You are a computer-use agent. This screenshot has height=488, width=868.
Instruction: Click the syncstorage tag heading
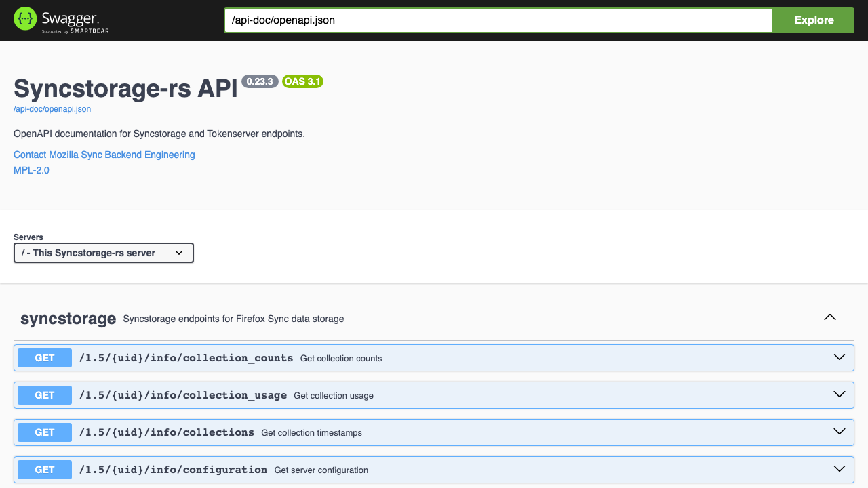pos(68,319)
